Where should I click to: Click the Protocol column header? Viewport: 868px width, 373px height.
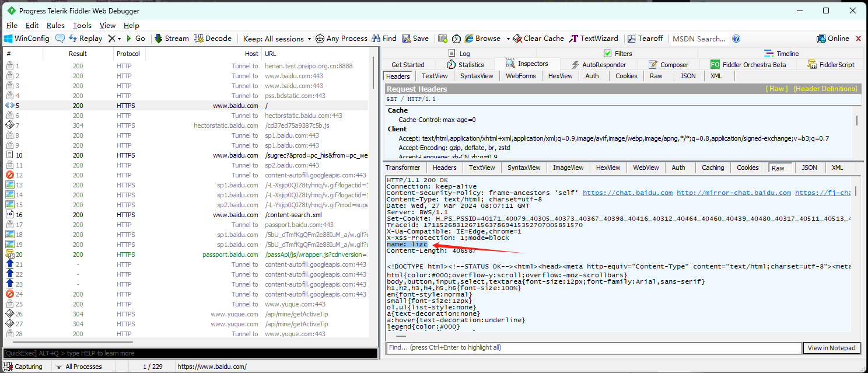tap(129, 54)
